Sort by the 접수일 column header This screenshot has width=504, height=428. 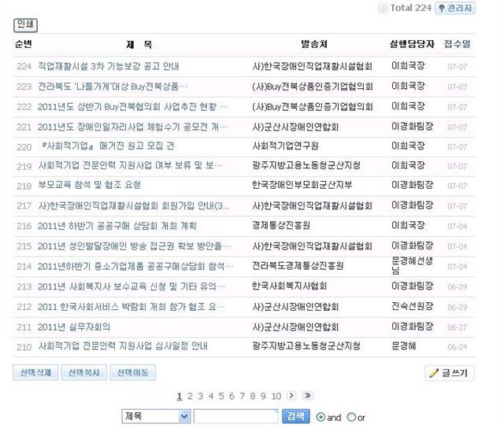(x=457, y=44)
